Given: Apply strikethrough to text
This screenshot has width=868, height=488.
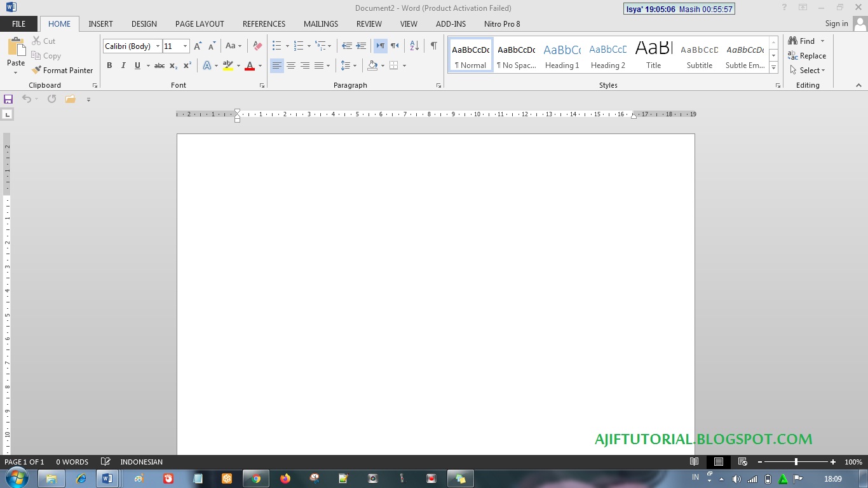Looking at the screenshot, I should (x=159, y=65).
